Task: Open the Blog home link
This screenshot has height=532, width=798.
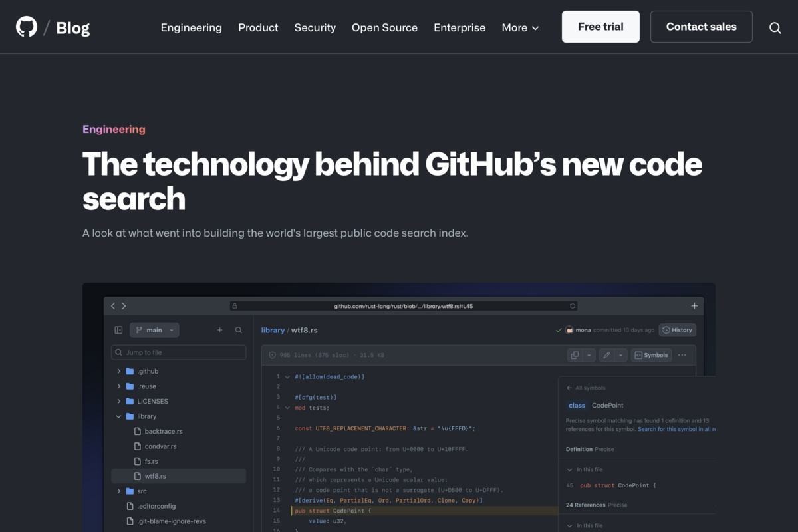Action: 72,27
